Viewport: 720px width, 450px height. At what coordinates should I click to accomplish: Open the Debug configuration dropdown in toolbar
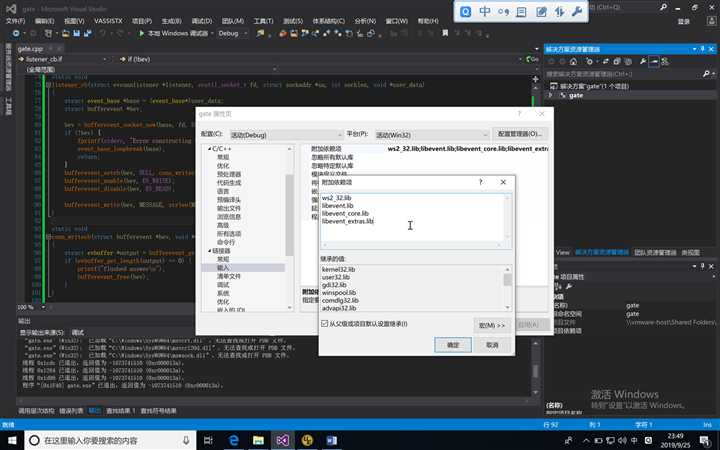(x=233, y=33)
